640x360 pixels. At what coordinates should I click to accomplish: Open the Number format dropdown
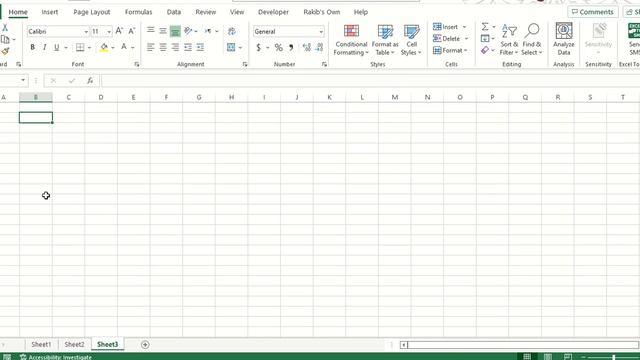(321, 31)
